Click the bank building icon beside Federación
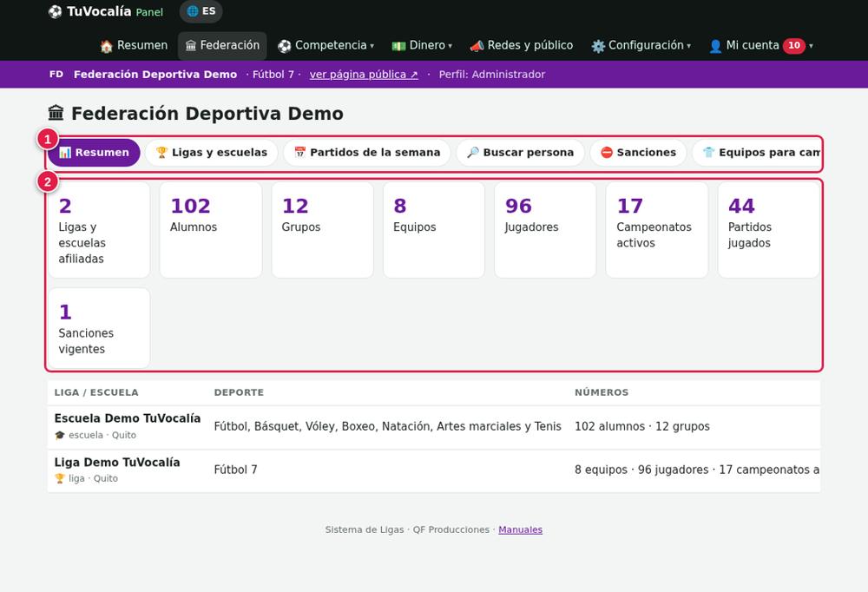This screenshot has width=868, height=592. 191,45
